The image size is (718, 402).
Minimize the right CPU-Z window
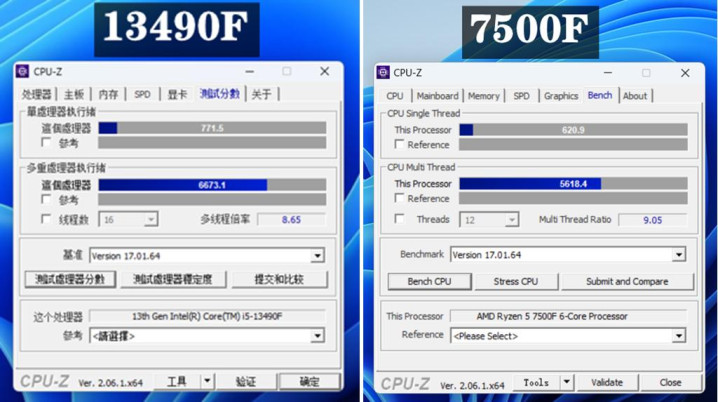click(x=608, y=73)
